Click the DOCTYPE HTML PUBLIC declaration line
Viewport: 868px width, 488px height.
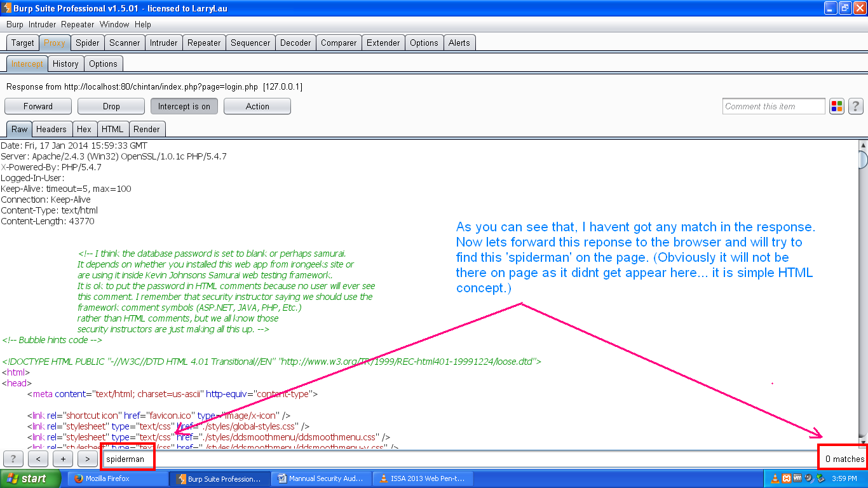click(271, 362)
